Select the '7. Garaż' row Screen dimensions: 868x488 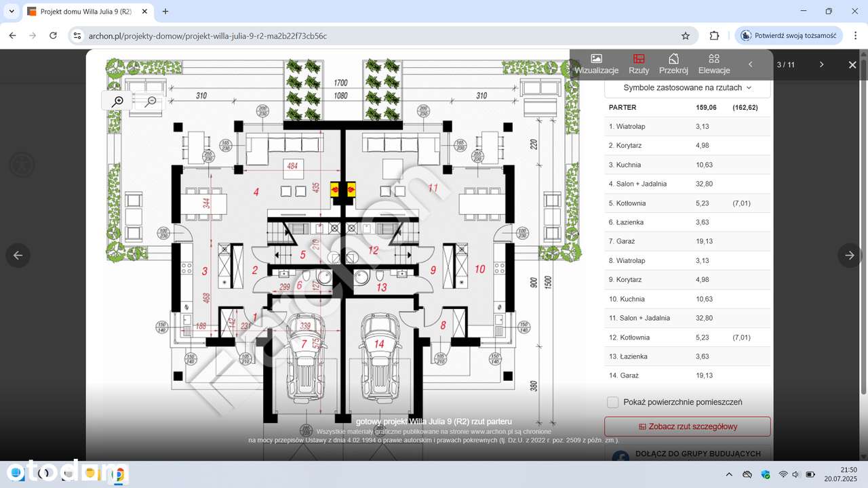(688, 241)
